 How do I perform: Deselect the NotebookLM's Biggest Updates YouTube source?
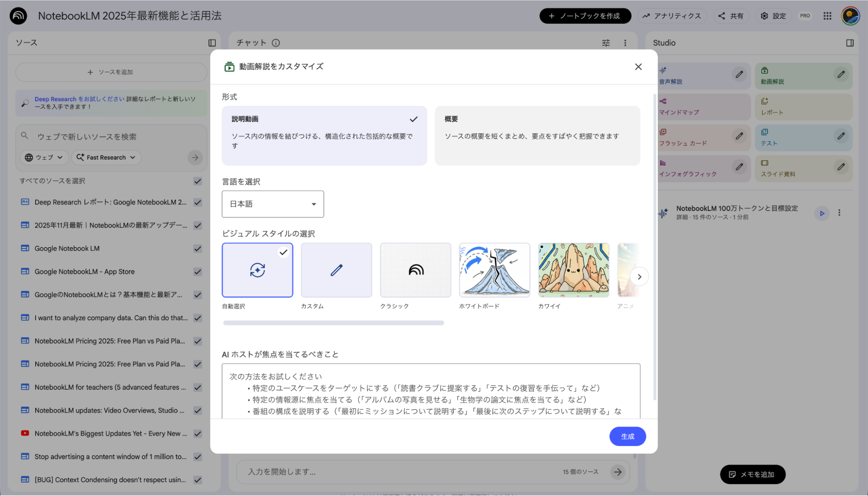[198, 434]
